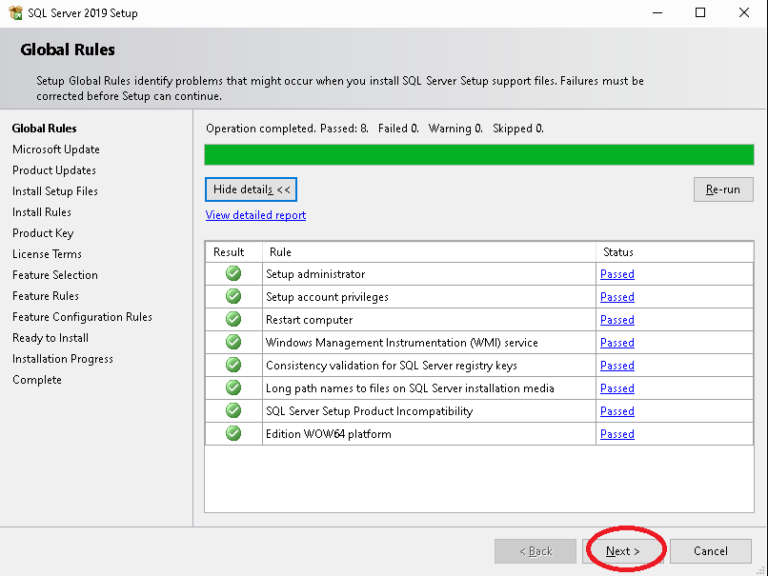Click green check icon for Product Incompatibility rule
Image resolution: width=768 pixels, height=576 pixels.
234,410
